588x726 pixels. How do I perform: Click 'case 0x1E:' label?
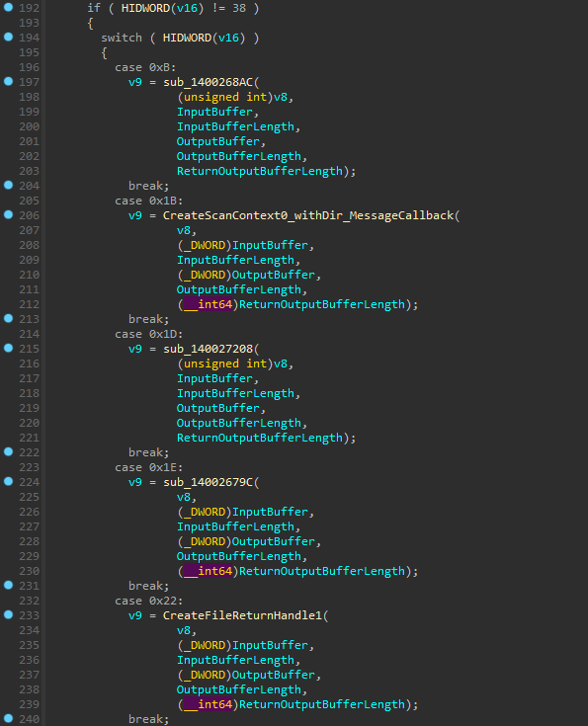click(149, 467)
